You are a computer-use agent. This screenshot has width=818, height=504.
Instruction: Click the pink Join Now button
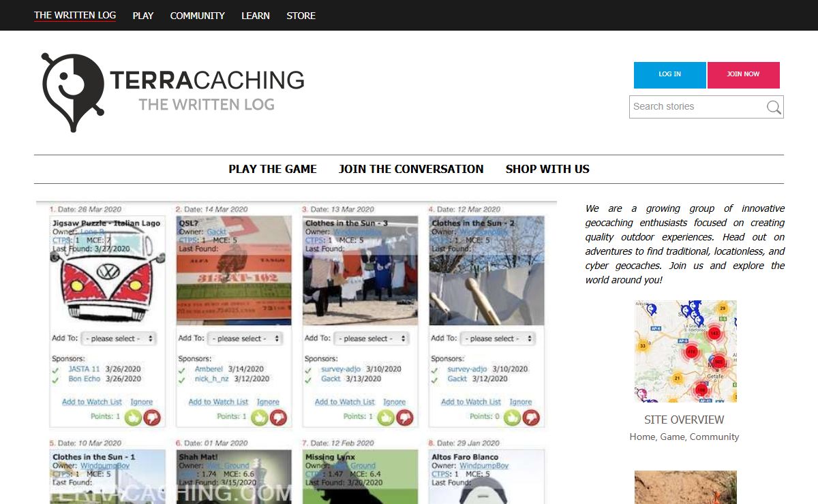pos(744,75)
